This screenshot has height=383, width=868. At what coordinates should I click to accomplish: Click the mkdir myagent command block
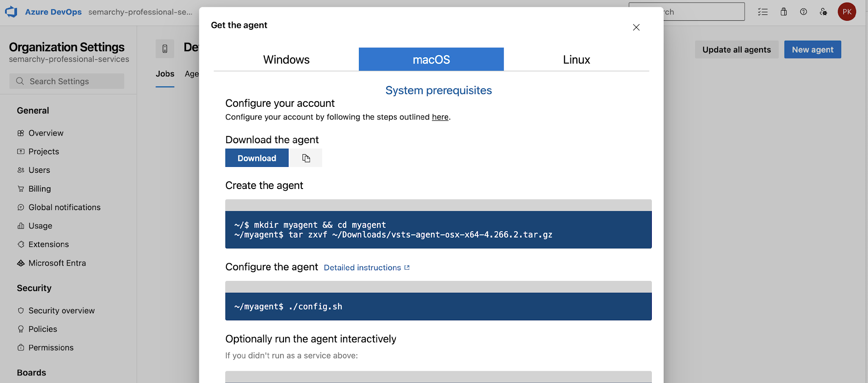coord(438,230)
